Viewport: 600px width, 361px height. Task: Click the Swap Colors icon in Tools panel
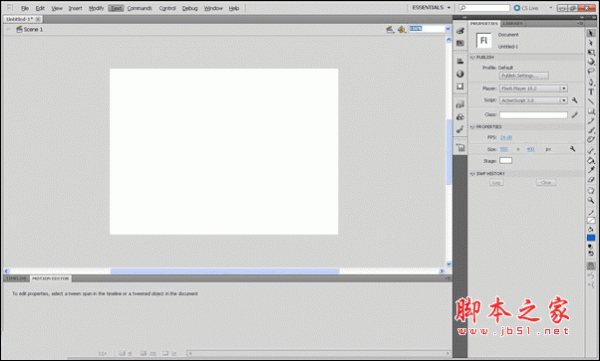click(x=591, y=253)
